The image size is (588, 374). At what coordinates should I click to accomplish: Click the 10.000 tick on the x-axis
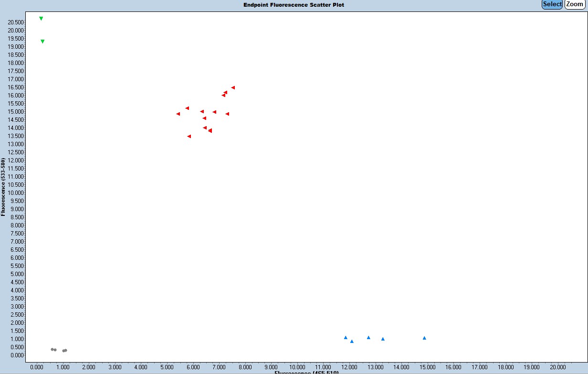[297, 367]
